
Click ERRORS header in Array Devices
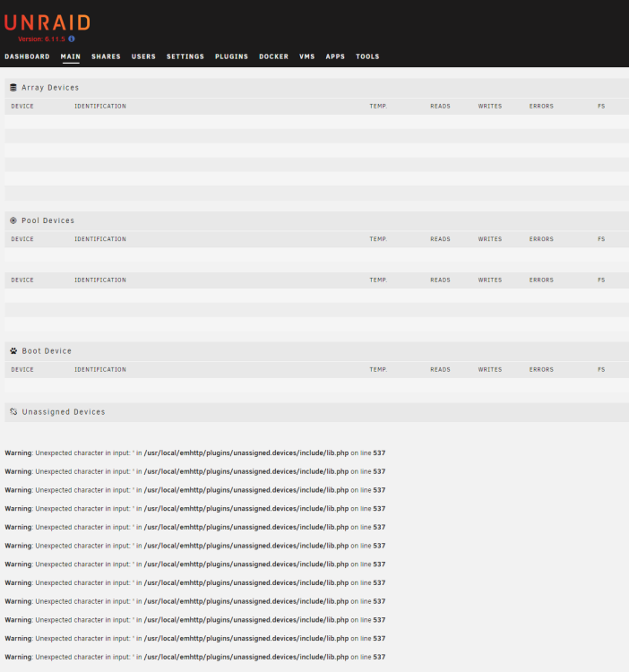pyautogui.click(x=541, y=107)
